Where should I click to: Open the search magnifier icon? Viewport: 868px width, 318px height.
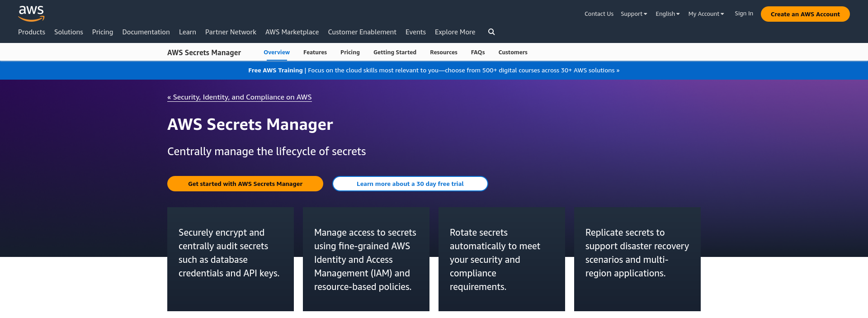pyautogui.click(x=491, y=32)
